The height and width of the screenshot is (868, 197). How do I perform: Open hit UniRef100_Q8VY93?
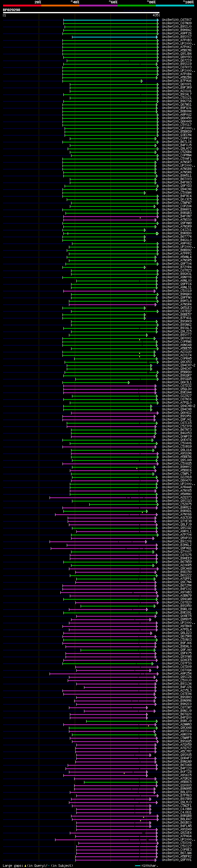pos(176,57)
